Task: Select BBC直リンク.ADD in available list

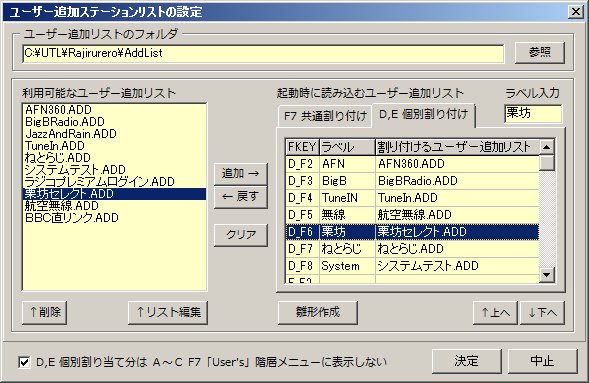Action: tap(114, 218)
